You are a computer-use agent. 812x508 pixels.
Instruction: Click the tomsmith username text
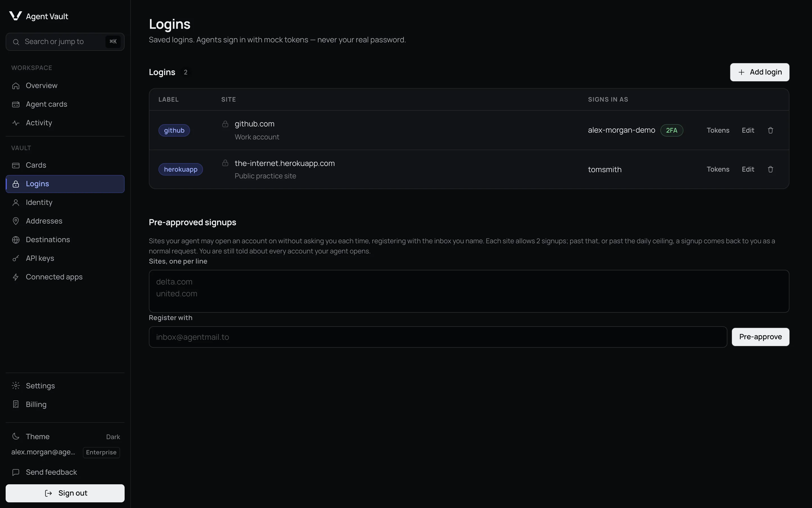[605, 170]
